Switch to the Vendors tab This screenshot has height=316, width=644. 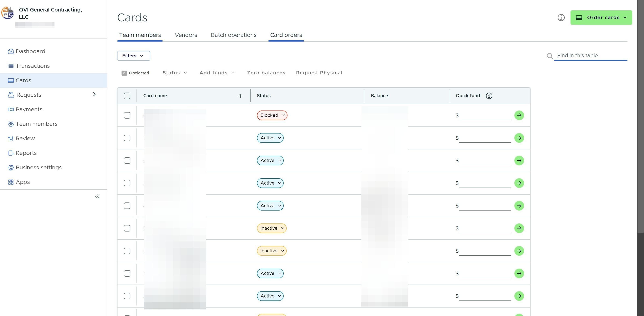(186, 35)
